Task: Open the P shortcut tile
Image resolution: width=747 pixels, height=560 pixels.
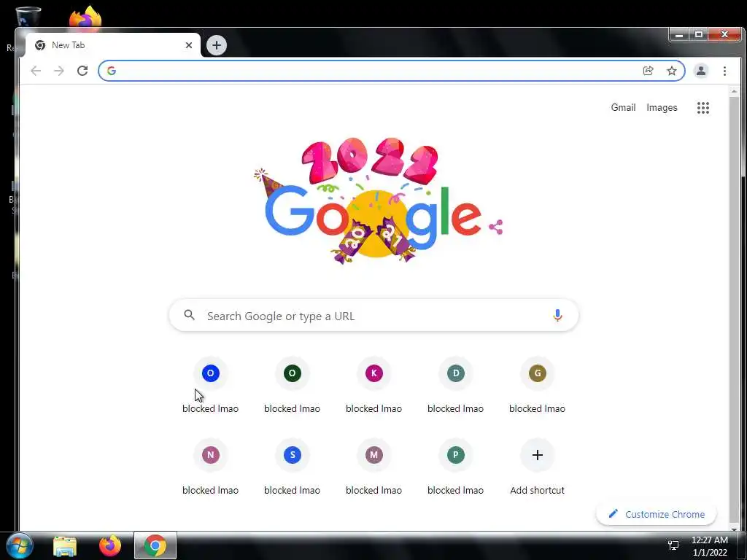Action: [455, 467]
